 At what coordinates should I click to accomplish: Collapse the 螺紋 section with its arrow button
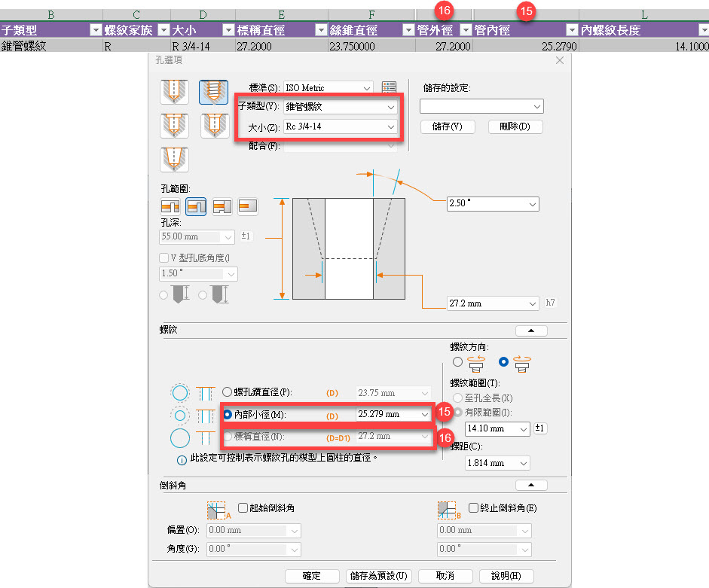(530, 331)
